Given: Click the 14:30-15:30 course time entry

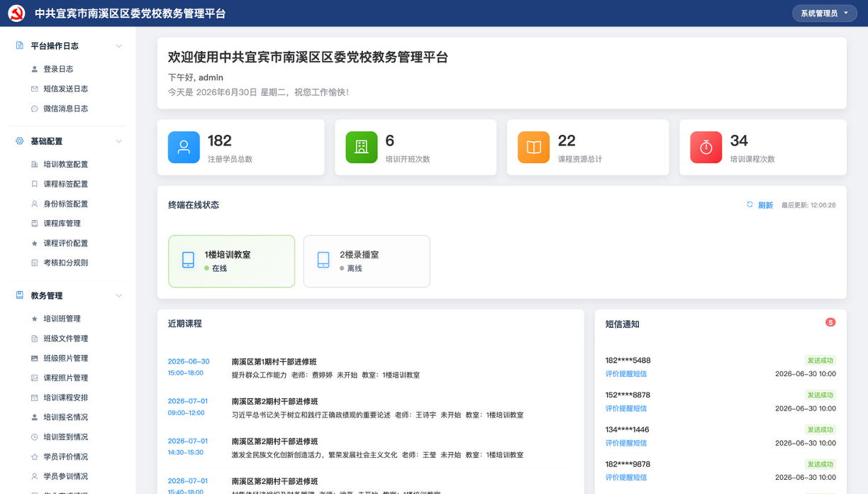Looking at the screenshot, I should pyautogui.click(x=186, y=452).
